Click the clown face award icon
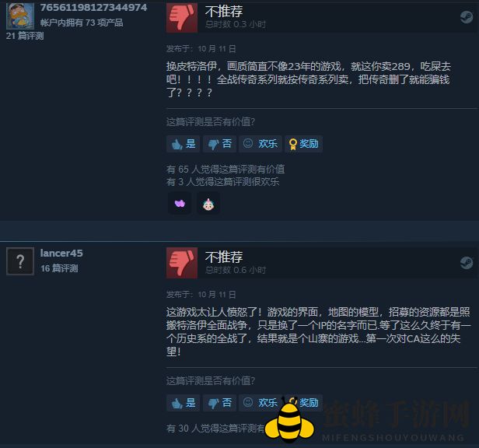The height and width of the screenshot is (448, 479). click(x=208, y=203)
